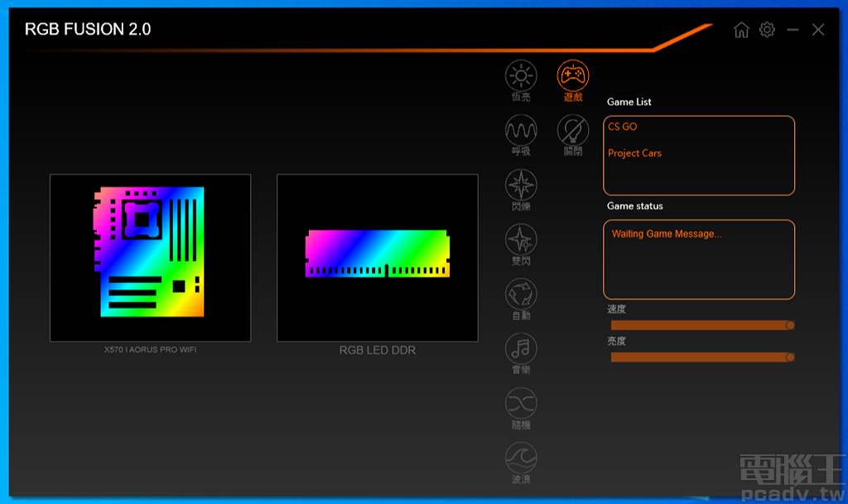Expand the Game List panel
This screenshot has height=504, width=848.
[698, 156]
